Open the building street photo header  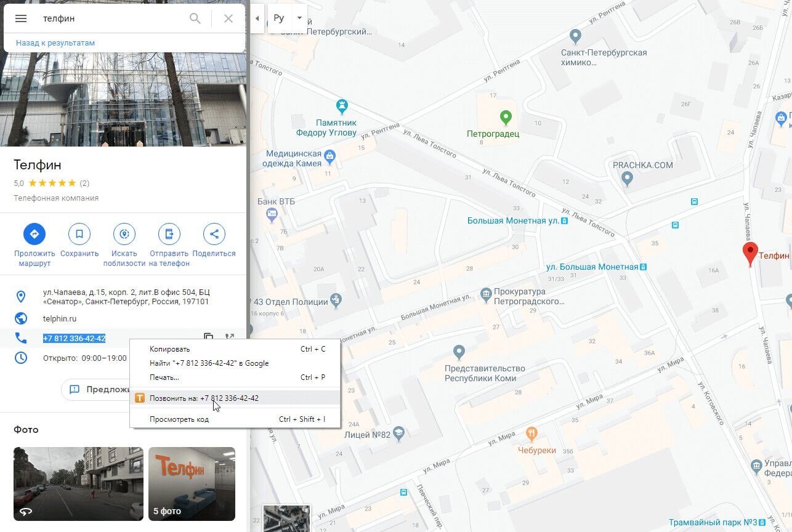click(123, 99)
